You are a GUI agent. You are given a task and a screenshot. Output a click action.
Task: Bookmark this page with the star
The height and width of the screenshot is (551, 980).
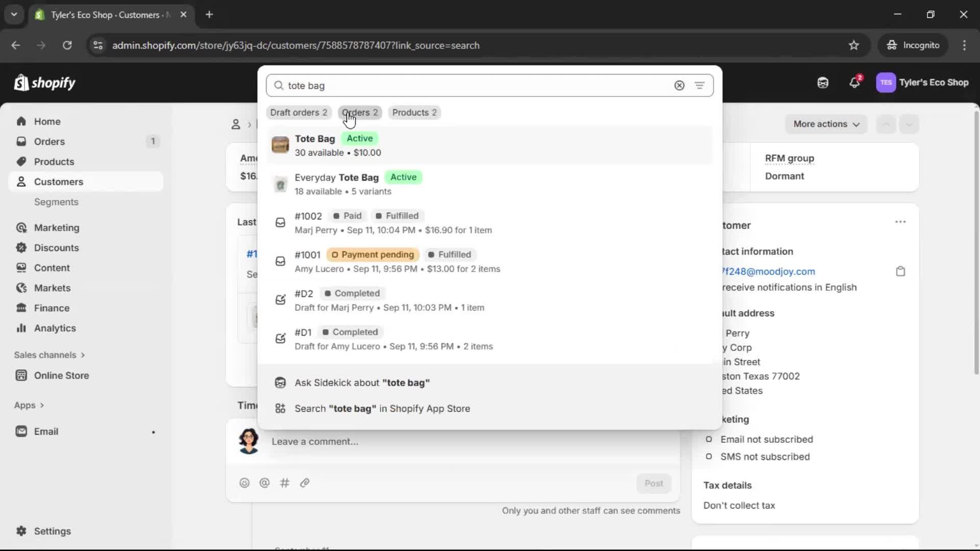854,45
